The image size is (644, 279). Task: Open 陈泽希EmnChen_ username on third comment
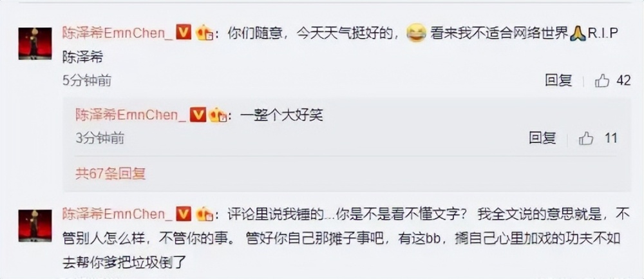click(x=118, y=214)
